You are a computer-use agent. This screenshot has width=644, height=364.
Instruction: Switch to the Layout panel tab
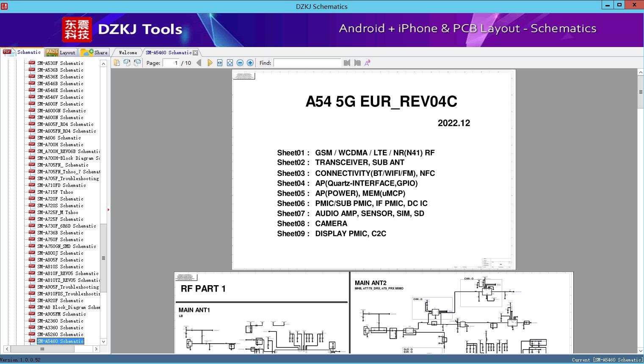[61, 53]
